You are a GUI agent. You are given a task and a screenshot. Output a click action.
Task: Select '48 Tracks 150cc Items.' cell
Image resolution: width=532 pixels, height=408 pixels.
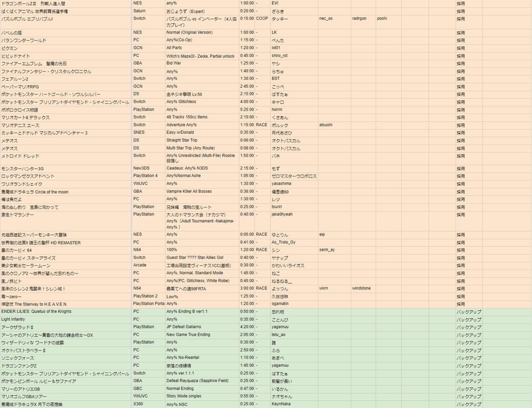point(202,117)
